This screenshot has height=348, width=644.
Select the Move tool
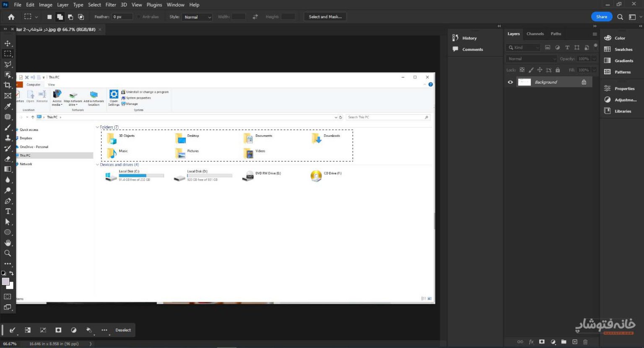coord(8,43)
